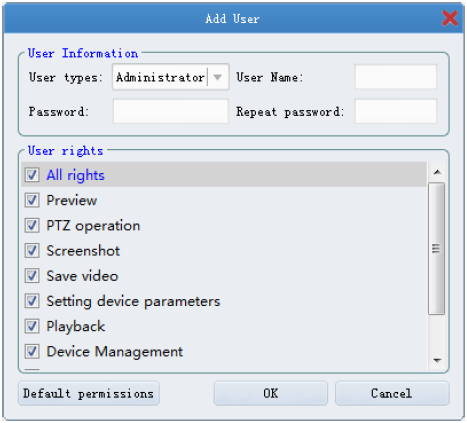Disable the PTZ operation checkbox

point(32,225)
